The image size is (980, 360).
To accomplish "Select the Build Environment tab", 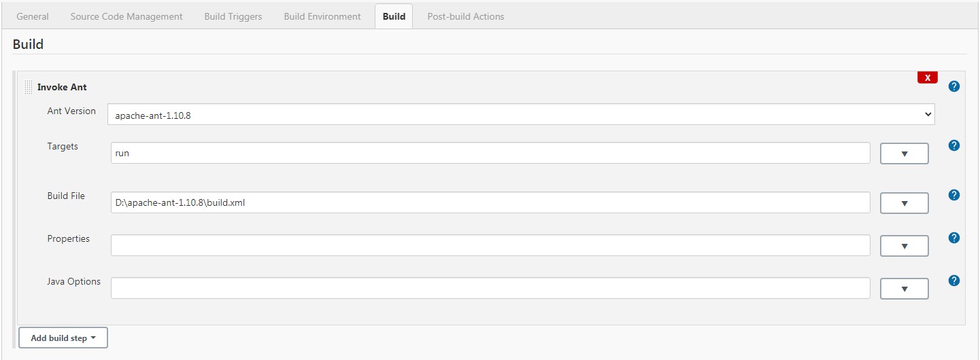I will pos(322,16).
